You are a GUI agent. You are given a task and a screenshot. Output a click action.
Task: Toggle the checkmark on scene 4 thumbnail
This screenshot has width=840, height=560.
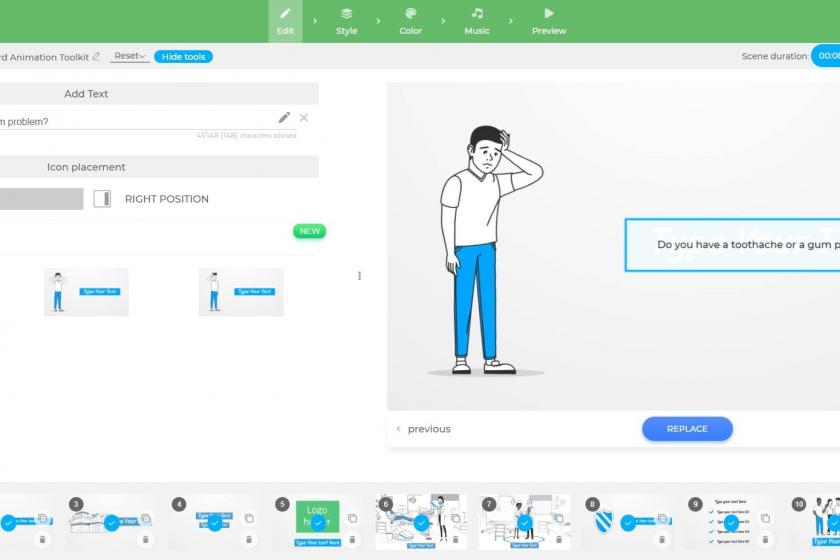(x=214, y=523)
